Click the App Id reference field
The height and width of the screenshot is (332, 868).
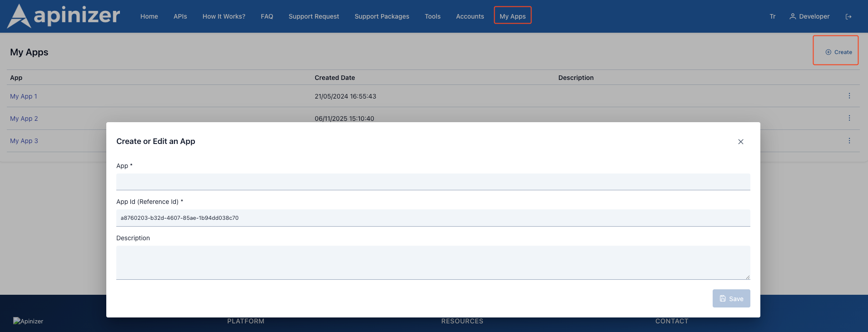[432, 218]
